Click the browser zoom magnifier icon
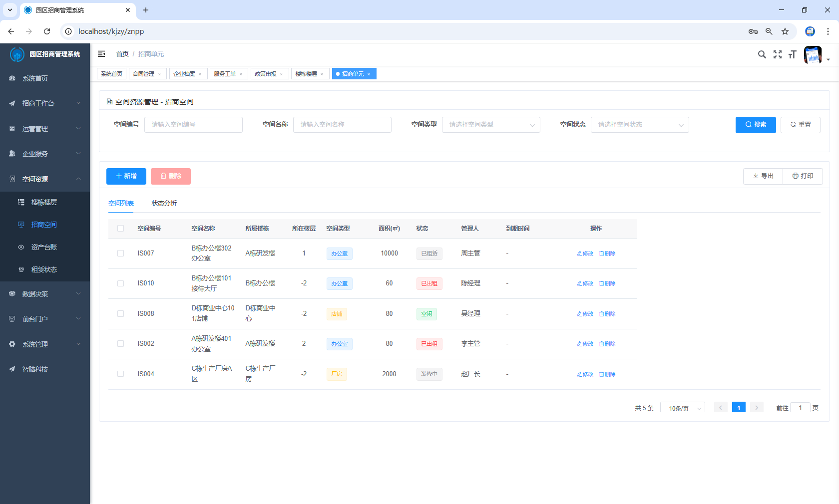Viewport: 839px width, 504px height. tap(769, 31)
